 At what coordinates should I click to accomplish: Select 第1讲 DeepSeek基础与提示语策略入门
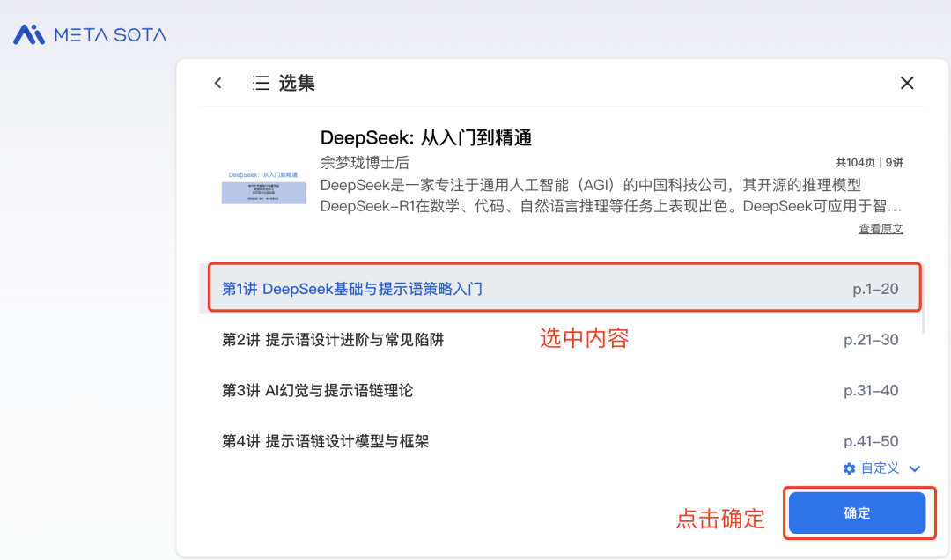[560, 289]
